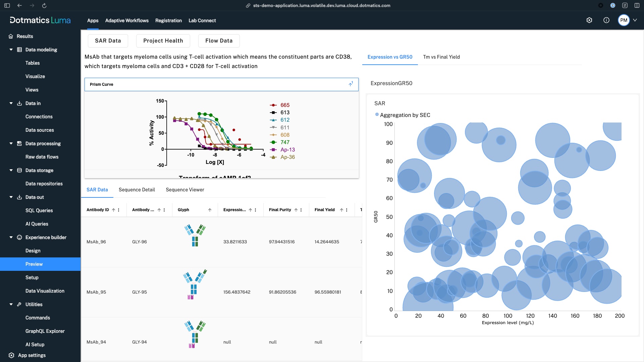
Task: Click the antibody glyph for MsAb_95
Action: pos(195,285)
